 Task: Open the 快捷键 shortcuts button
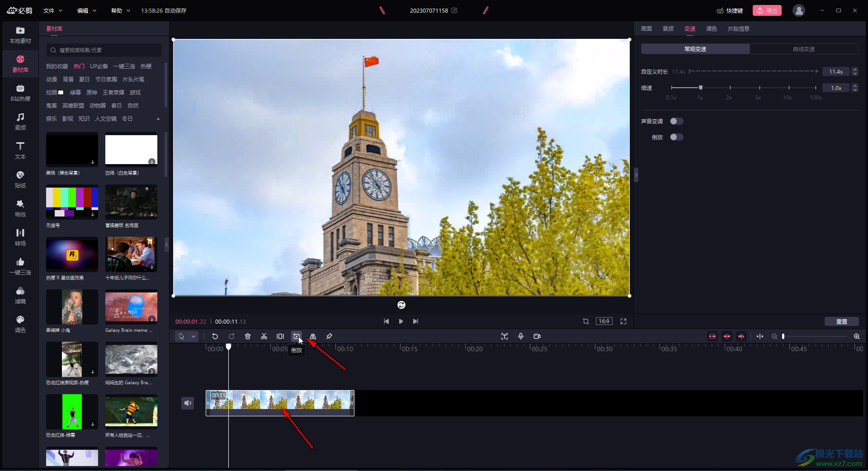(x=730, y=10)
